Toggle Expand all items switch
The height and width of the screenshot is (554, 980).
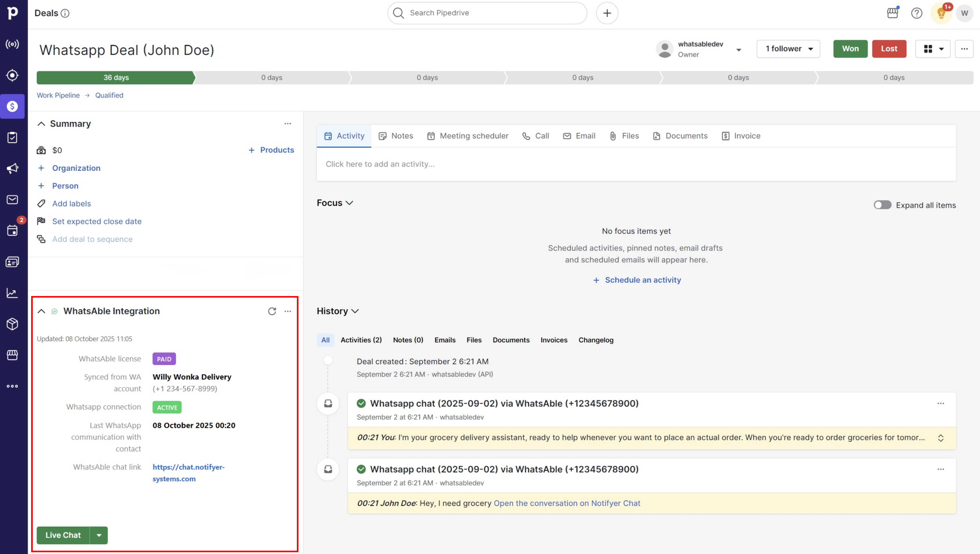coord(882,205)
